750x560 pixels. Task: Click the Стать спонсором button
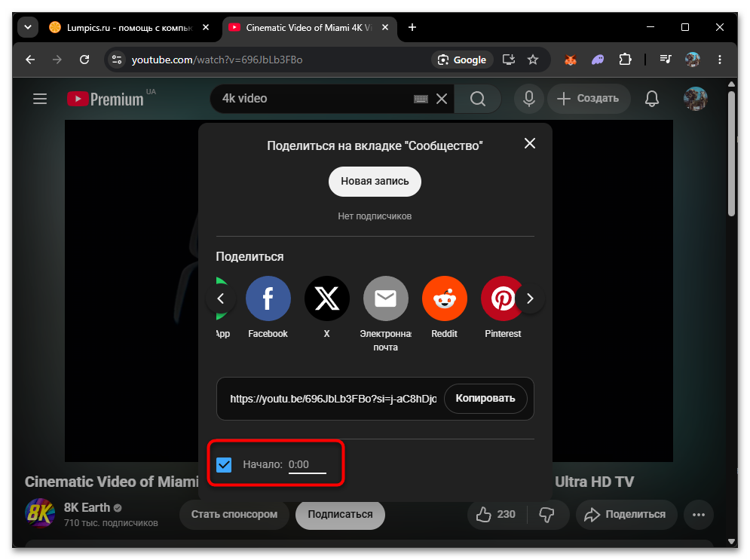[234, 515]
